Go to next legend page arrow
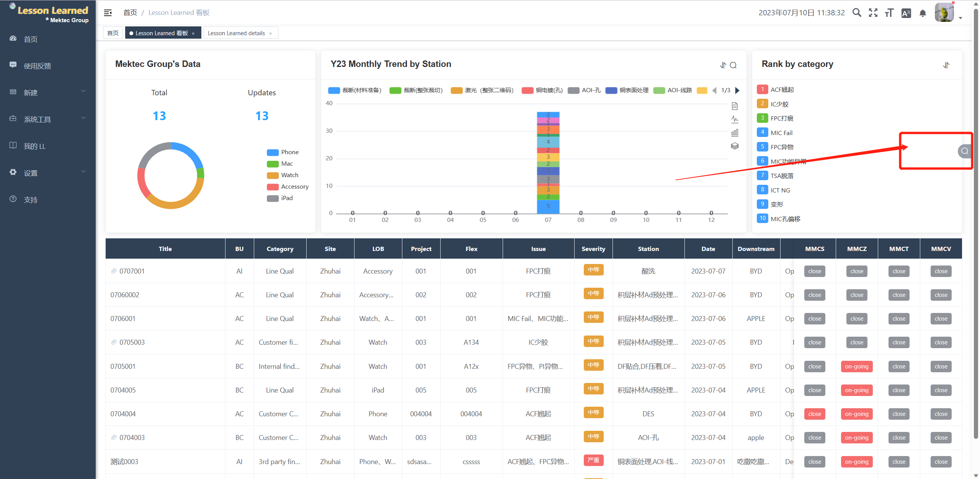 pos(737,90)
